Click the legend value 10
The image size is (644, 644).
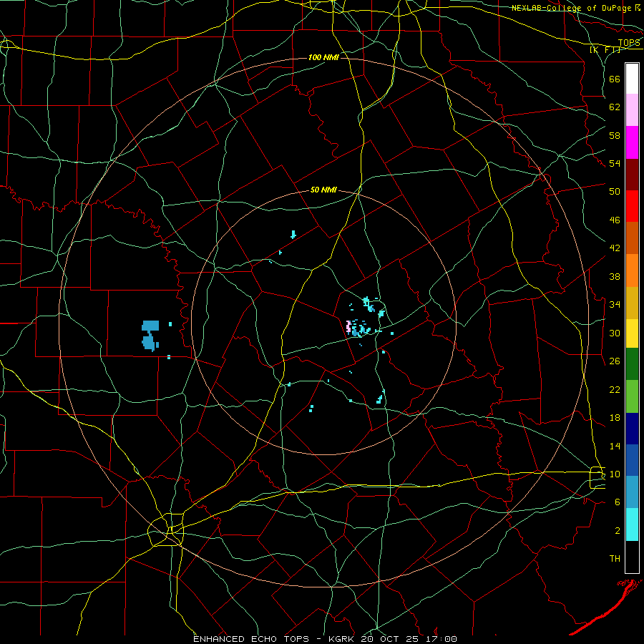pyautogui.click(x=615, y=474)
